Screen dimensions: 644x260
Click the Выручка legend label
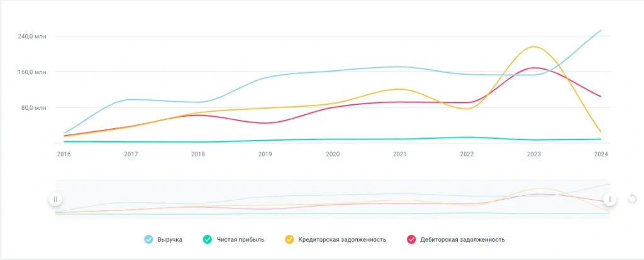click(x=170, y=239)
